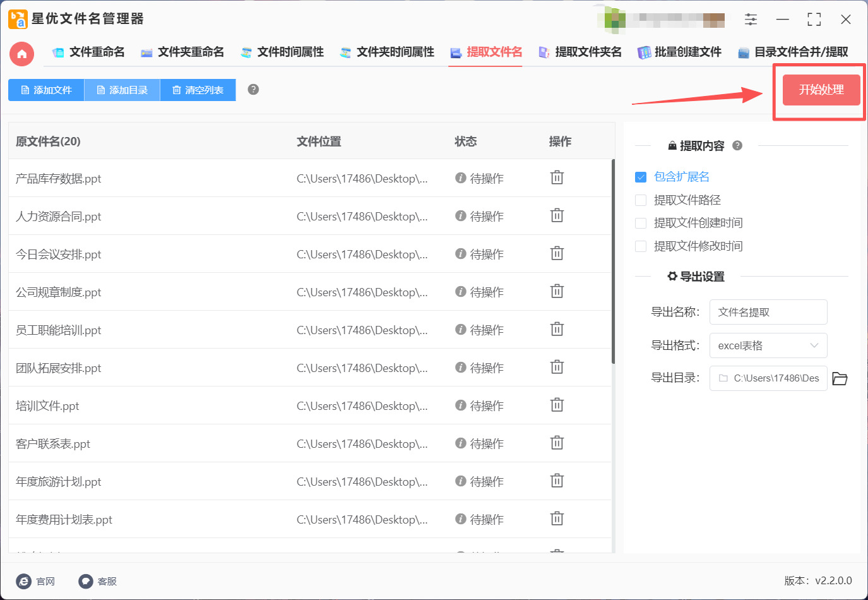Image resolution: width=868 pixels, height=600 pixels.
Task: Tick the 提取文件创建时间 checkbox
Action: 641,223
